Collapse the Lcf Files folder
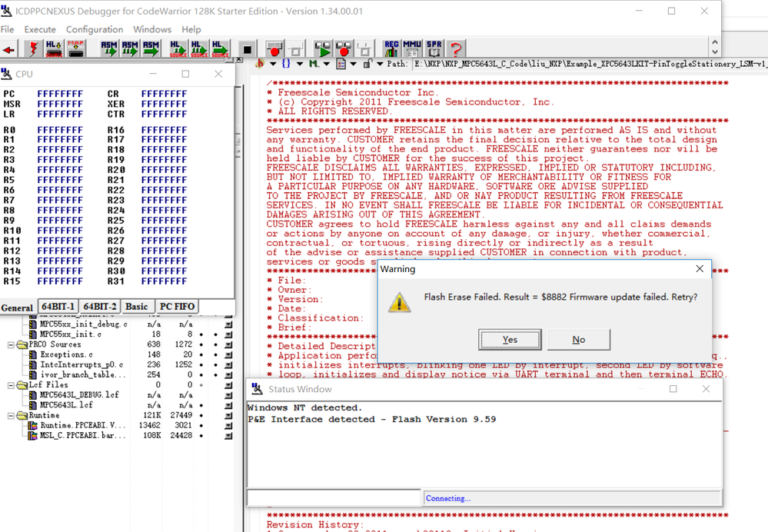Viewport: 768px width, 532px height. pos(10,385)
